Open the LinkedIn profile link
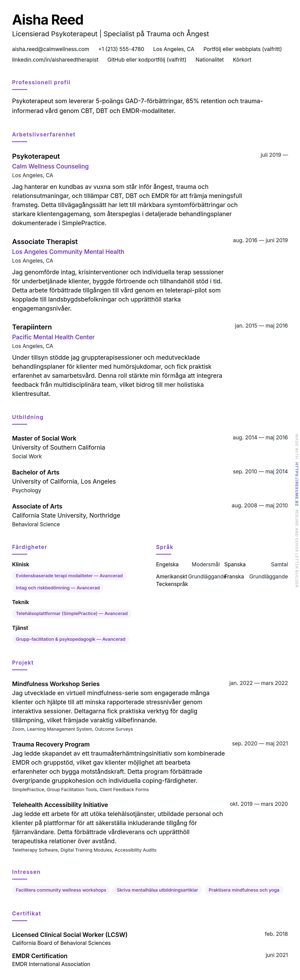Image resolution: width=300 pixels, height=980 pixels. 55,60
